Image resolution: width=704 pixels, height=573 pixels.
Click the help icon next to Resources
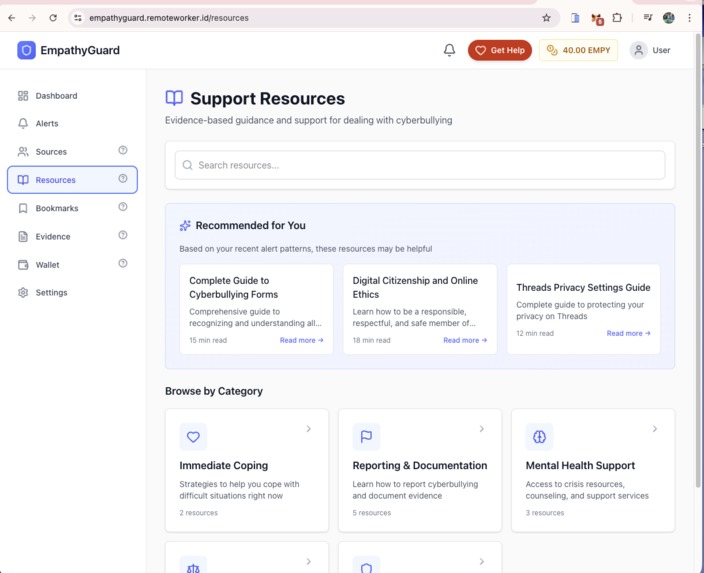[123, 178]
